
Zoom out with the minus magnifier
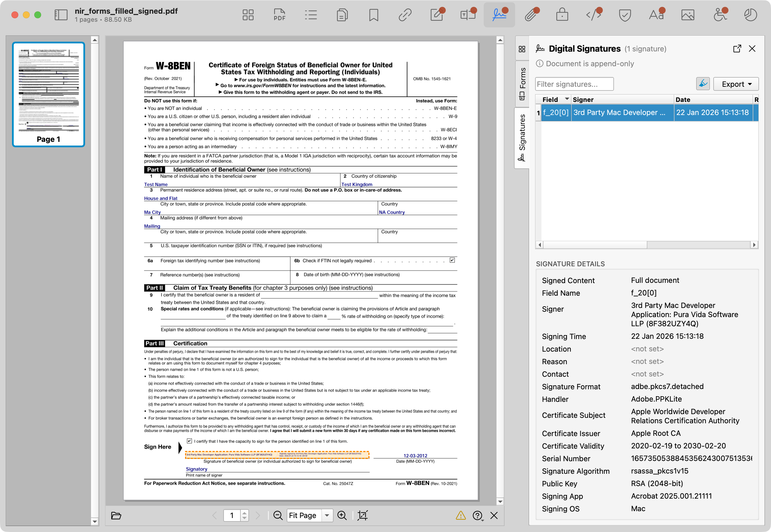coord(278,515)
